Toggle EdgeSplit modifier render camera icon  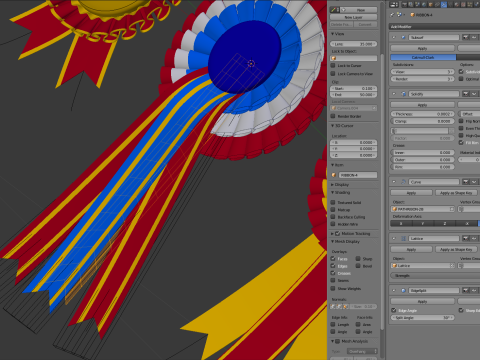click(x=466, y=291)
